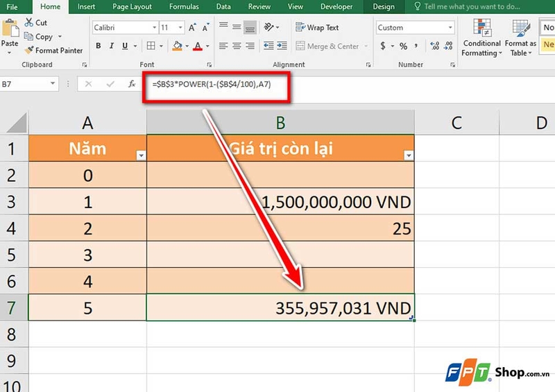This screenshot has height=392, width=555.
Task: Apply the Fill Color bucket
Action: coord(177,46)
